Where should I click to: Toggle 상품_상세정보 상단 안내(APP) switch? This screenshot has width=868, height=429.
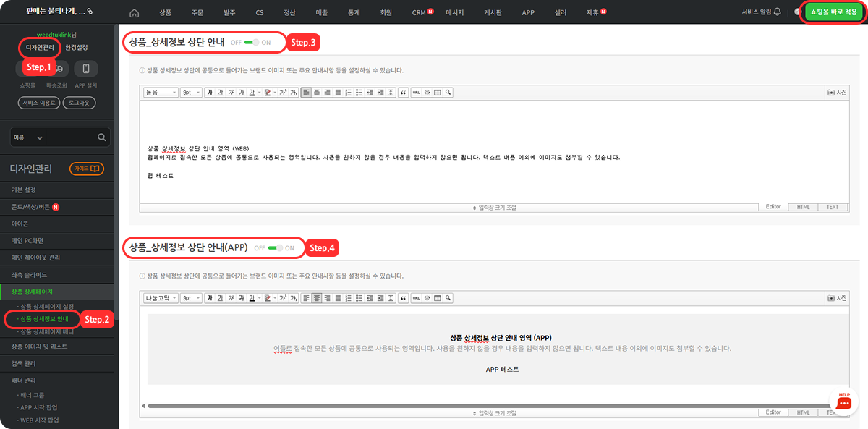[x=275, y=248]
